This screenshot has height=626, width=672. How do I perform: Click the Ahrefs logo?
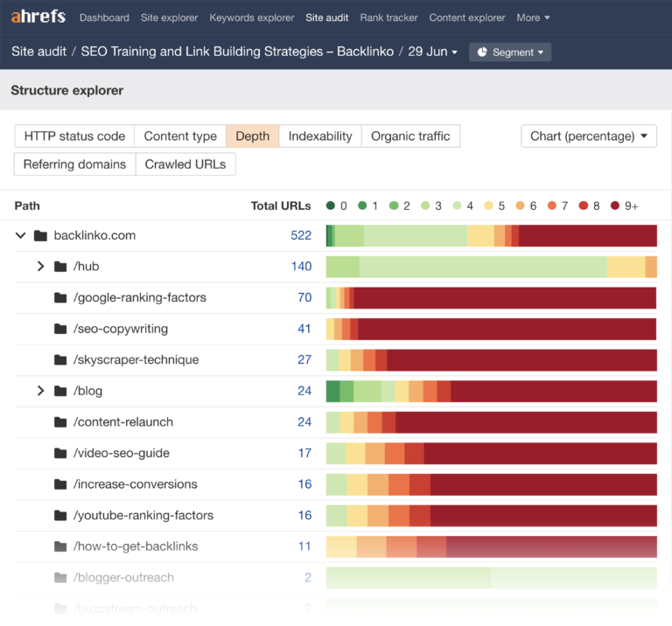coord(38,17)
